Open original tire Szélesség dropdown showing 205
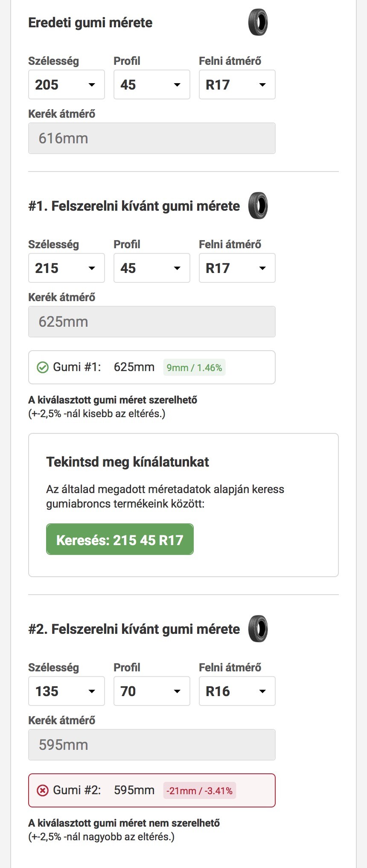The width and height of the screenshot is (367, 868). click(67, 84)
